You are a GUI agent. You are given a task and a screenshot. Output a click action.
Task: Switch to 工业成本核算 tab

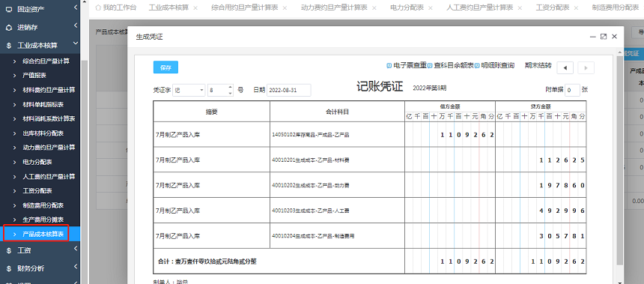point(168,7)
